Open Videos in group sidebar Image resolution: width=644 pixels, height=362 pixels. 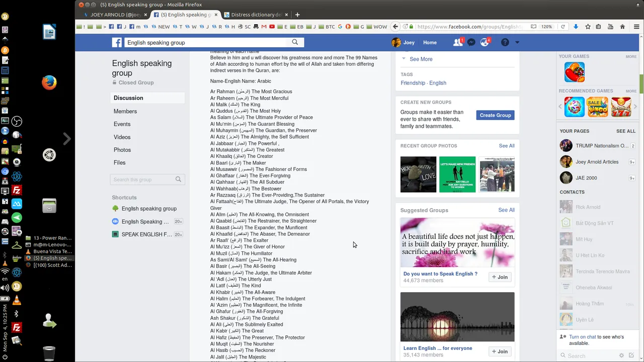(x=122, y=137)
